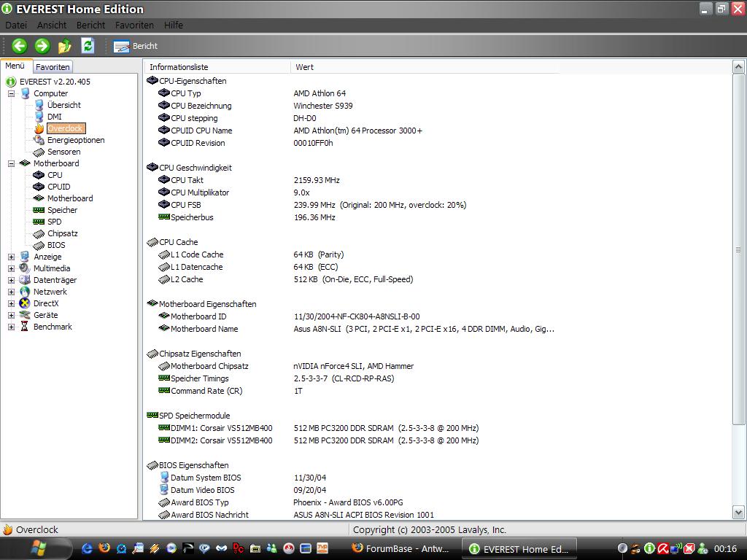Expand the Multimedia tree node
747x560 pixels.
tap(11, 268)
